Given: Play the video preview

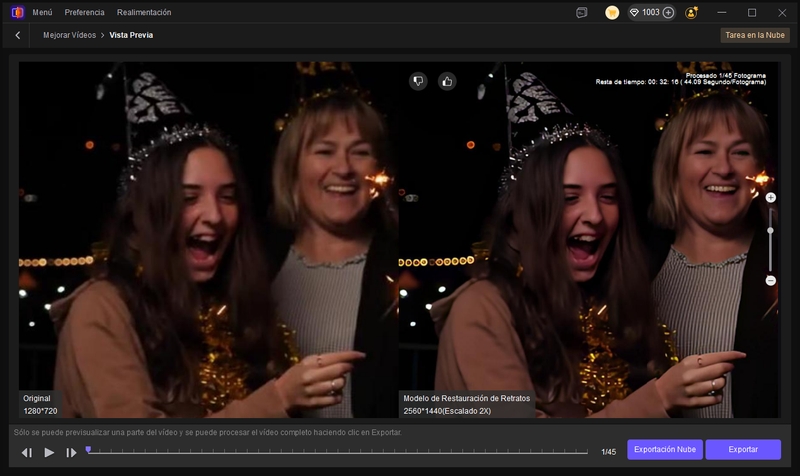Looking at the screenshot, I should (x=49, y=453).
